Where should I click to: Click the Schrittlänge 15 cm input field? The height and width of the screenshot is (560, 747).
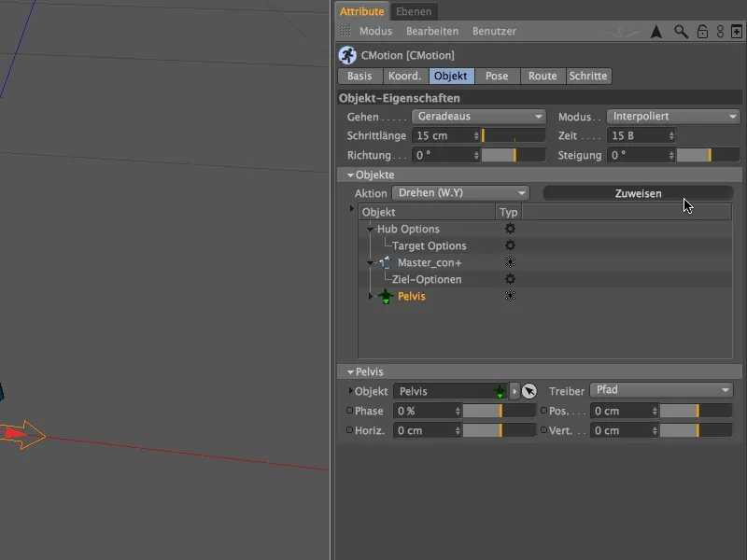(441, 135)
